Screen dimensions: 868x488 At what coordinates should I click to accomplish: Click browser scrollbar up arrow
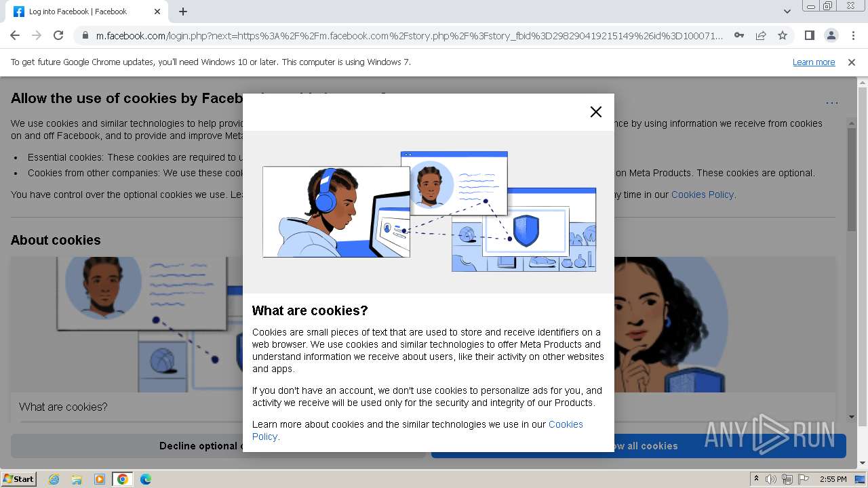pyautogui.click(x=863, y=83)
